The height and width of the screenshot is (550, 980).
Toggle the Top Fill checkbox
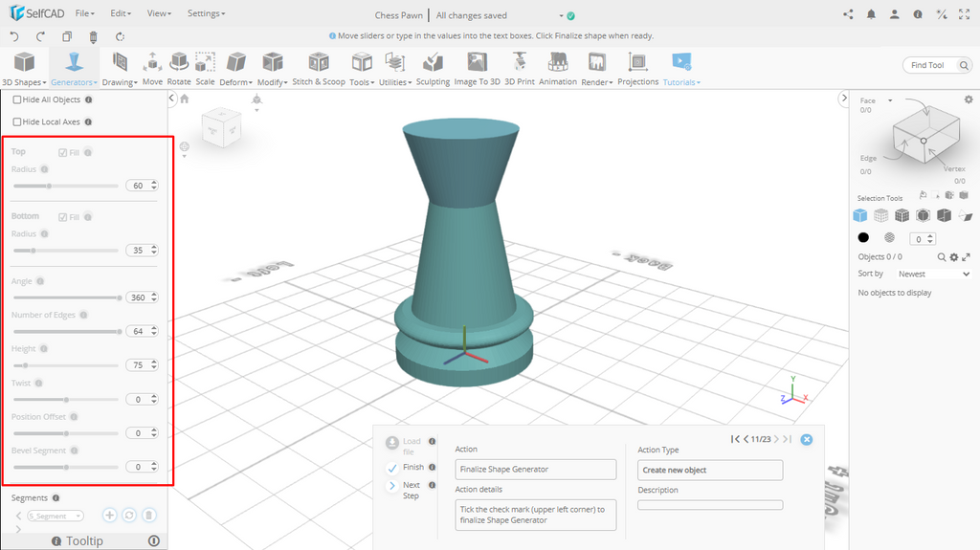[63, 153]
